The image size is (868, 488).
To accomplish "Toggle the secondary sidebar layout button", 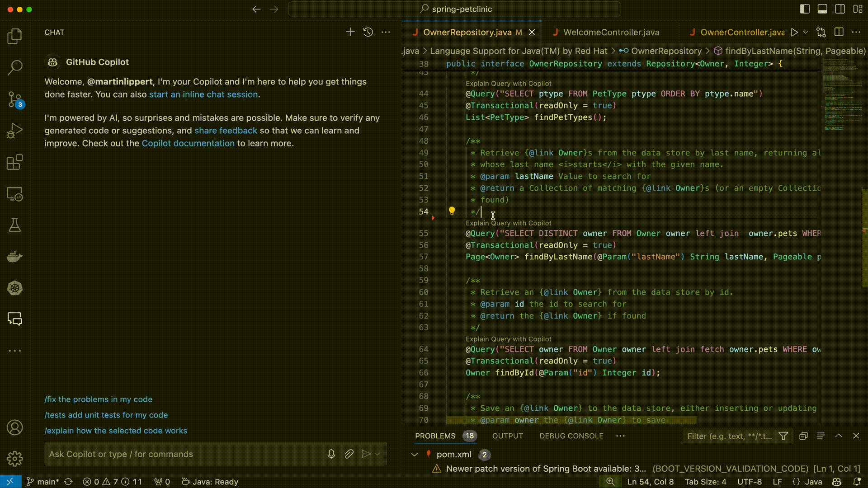I will (840, 9).
